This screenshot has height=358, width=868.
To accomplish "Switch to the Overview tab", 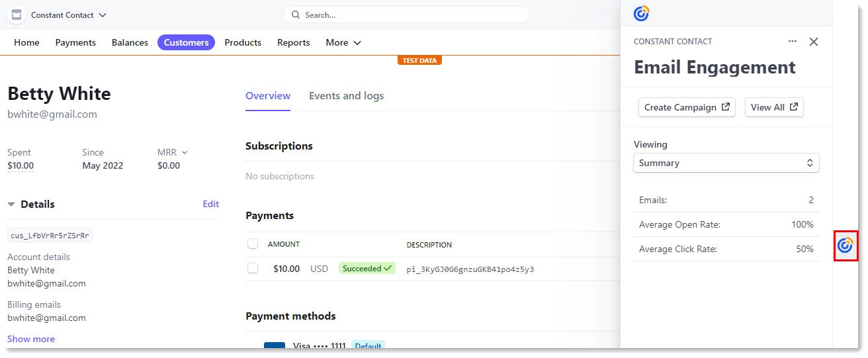I will coord(268,96).
